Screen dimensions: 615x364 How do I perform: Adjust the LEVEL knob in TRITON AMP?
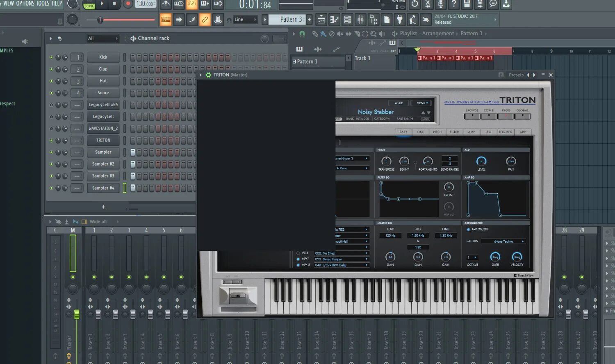coord(481,161)
